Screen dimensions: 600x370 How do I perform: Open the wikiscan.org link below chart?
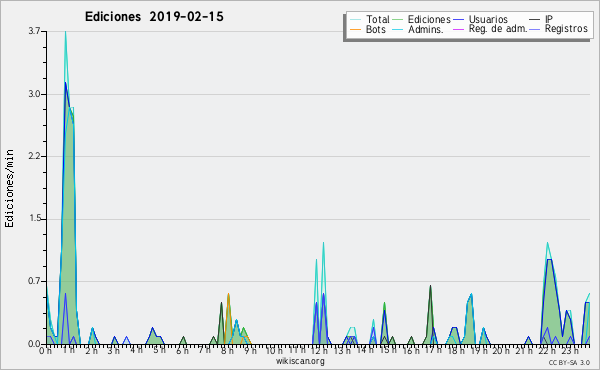click(300, 361)
